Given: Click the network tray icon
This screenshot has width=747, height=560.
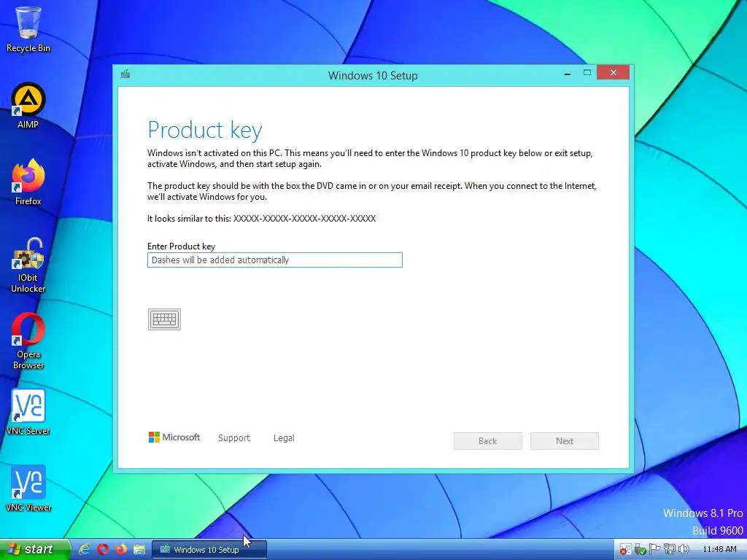Looking at the screenshot, I should pos(670,550).
